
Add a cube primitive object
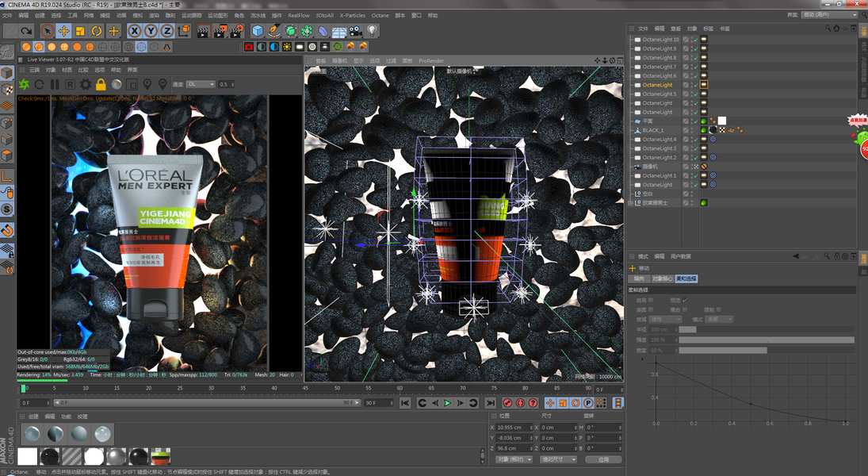point(258,31)
